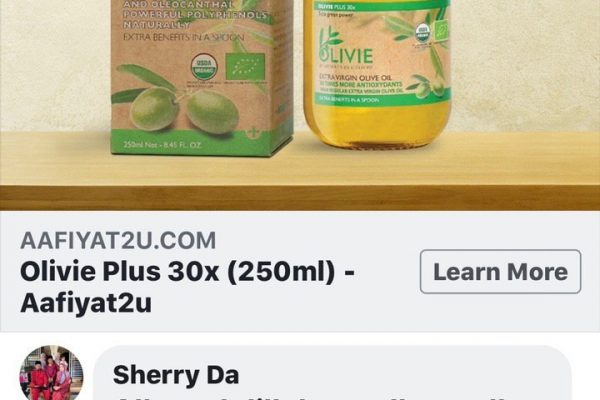This screenshot has width=600, height=400.
Task: Select the kraft product box image
Action: [202, 78]
